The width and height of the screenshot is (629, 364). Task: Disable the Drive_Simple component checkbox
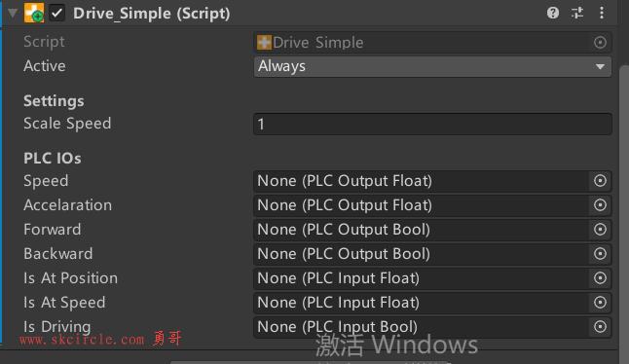click(57, 14)
